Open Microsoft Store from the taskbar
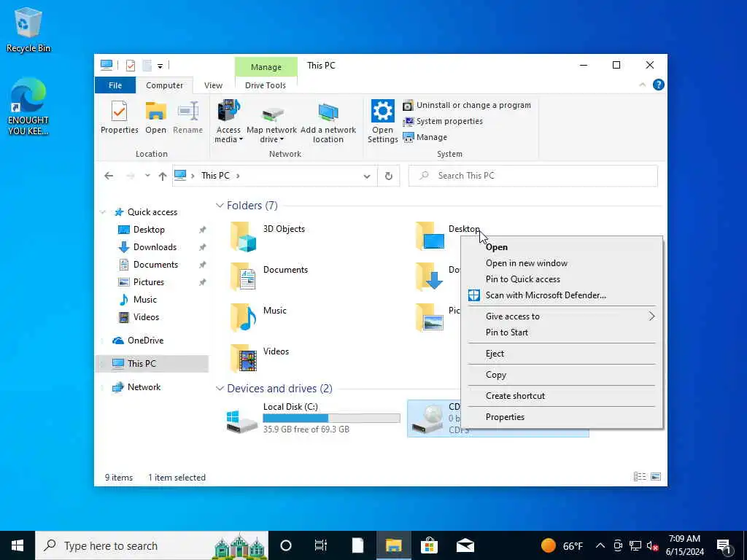 [x=429, y=545]
